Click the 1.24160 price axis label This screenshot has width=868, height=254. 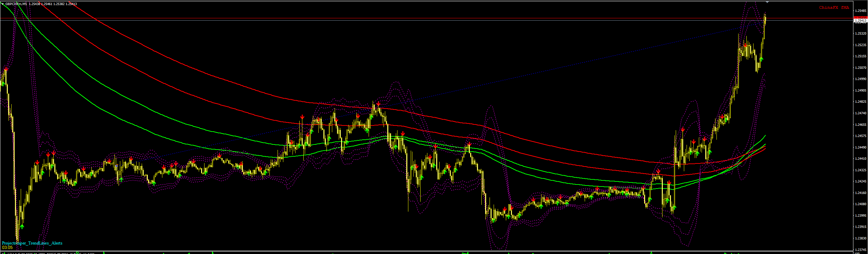coord(860,193)
